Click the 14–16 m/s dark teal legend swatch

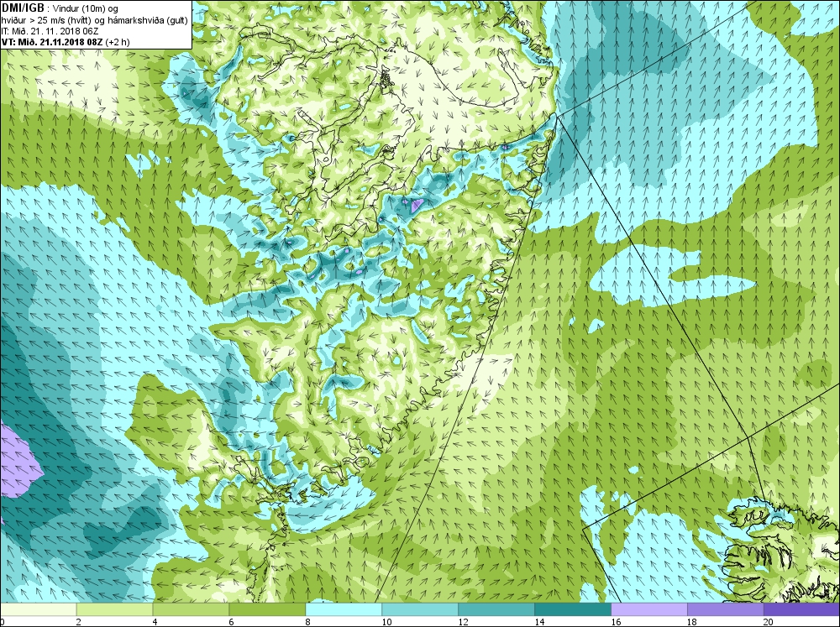tap(573, 609)
